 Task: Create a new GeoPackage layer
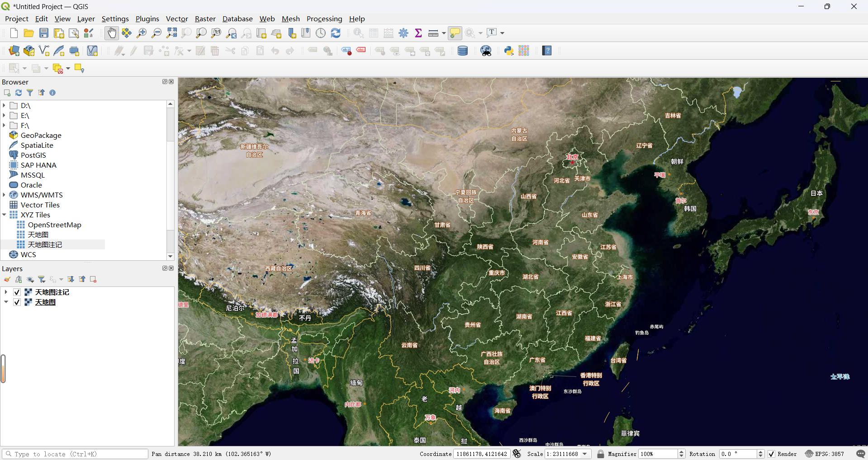[29, 51]
